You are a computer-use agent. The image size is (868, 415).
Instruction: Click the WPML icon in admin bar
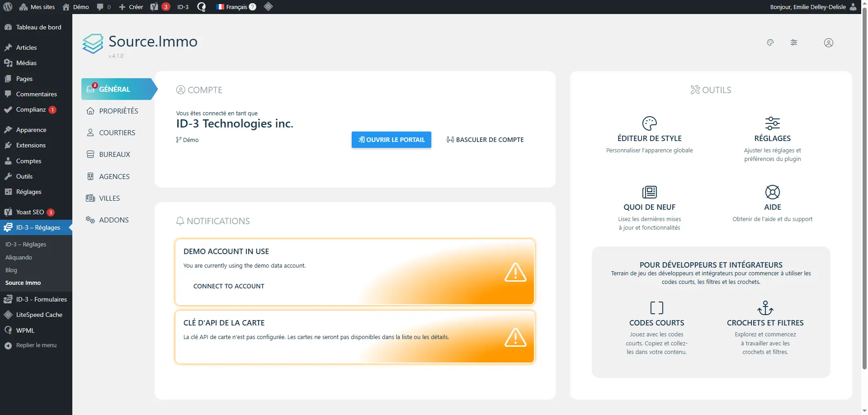coord(202,7)
